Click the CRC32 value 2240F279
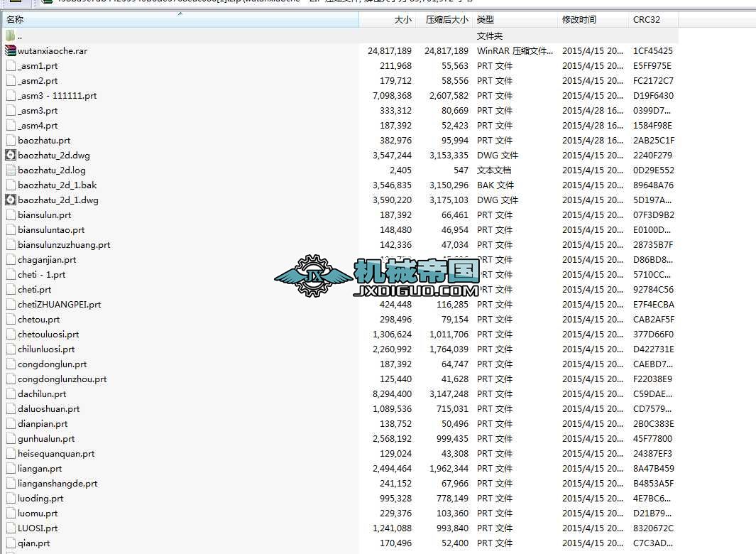The image size is (756, 554). tap(653, 156)
